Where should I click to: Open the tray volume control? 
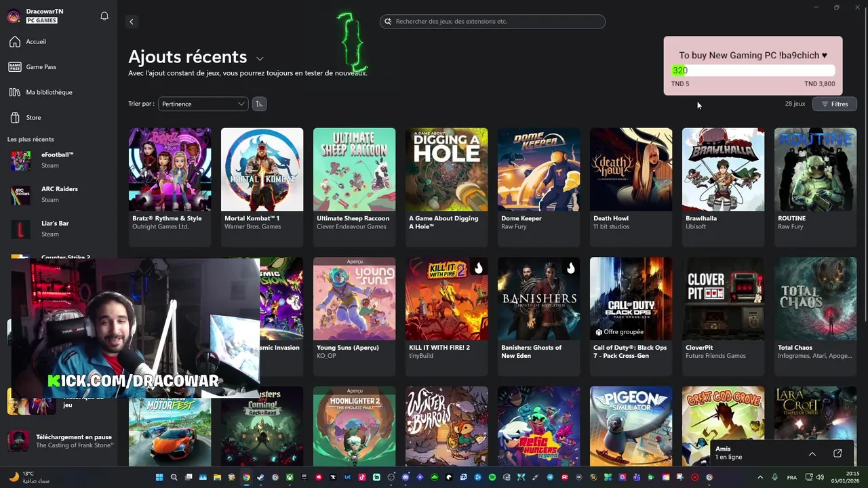[x=821, y=477]
